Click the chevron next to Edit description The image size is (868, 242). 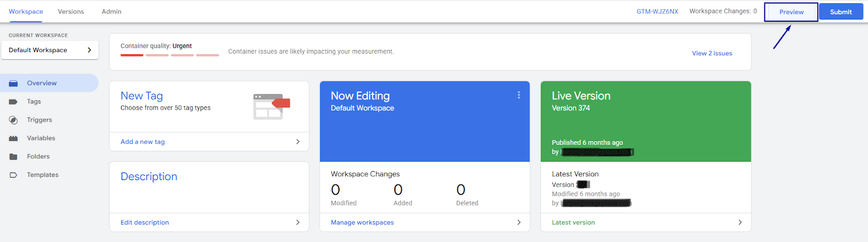point(297,222)
